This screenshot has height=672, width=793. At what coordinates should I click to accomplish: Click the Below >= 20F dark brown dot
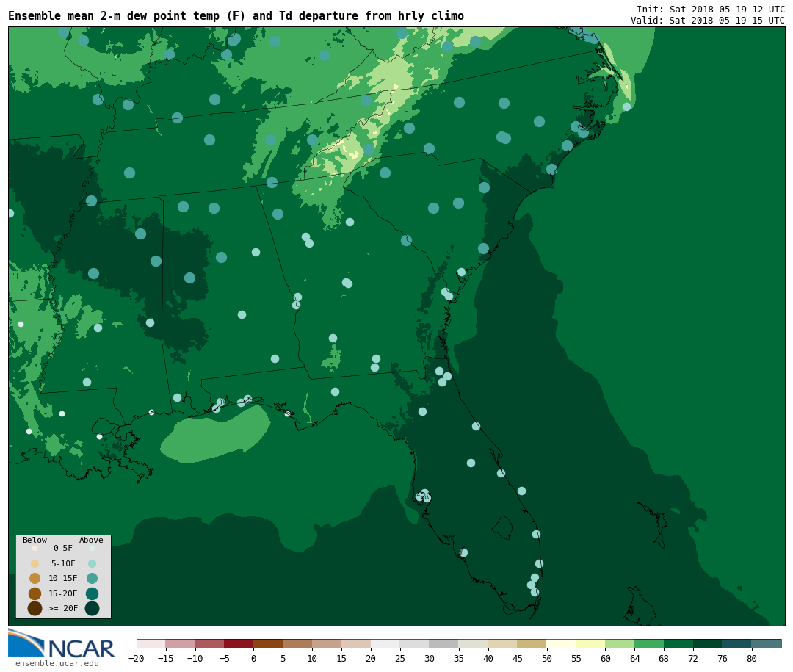click(35, 608)
